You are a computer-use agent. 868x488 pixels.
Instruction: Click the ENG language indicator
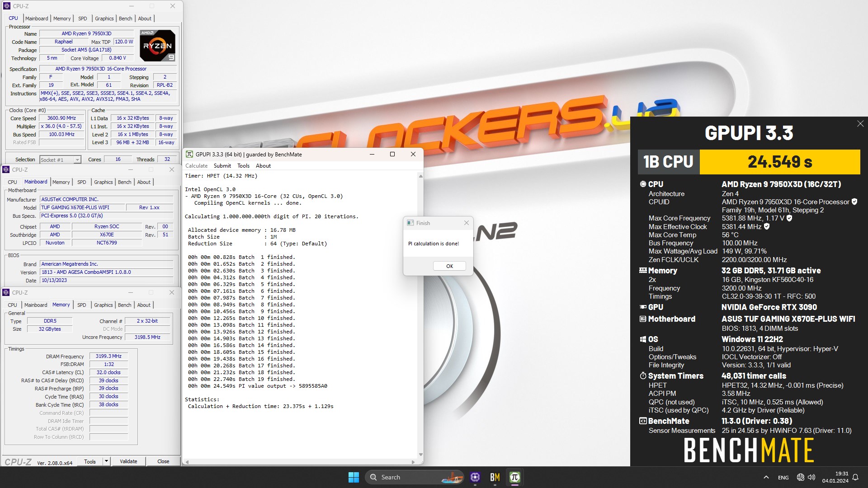(x=783, y=477)
